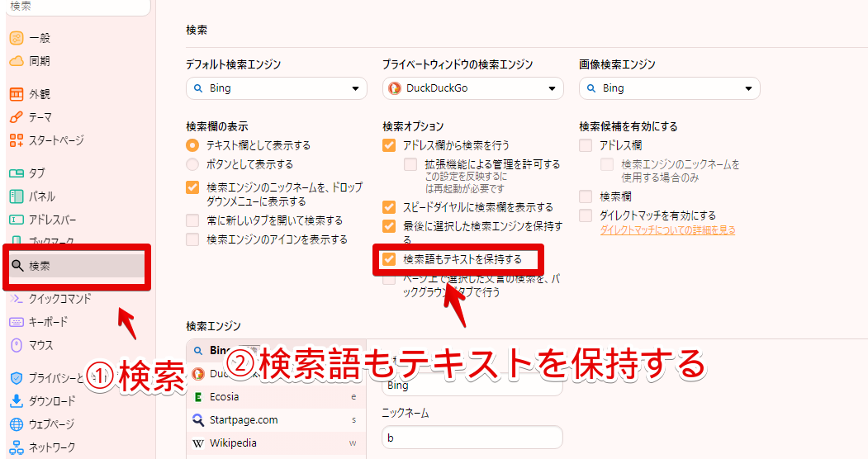Click the Sync (同期) cloud icon
The image size is (868, 459).
point(17,61)
